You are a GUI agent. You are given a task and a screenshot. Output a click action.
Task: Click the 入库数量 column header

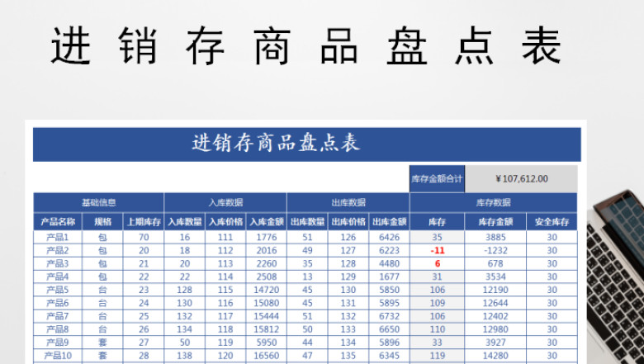pyautogui.click(x=185, y=222)
